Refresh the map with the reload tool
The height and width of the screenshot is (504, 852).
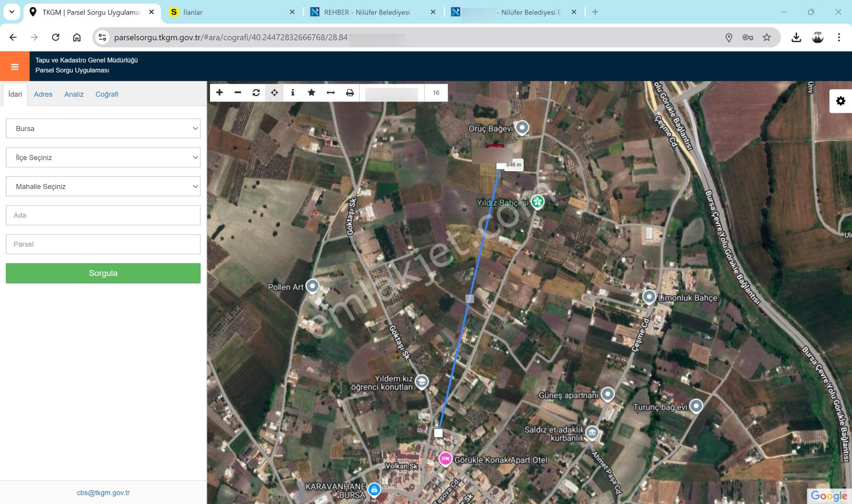256,92
